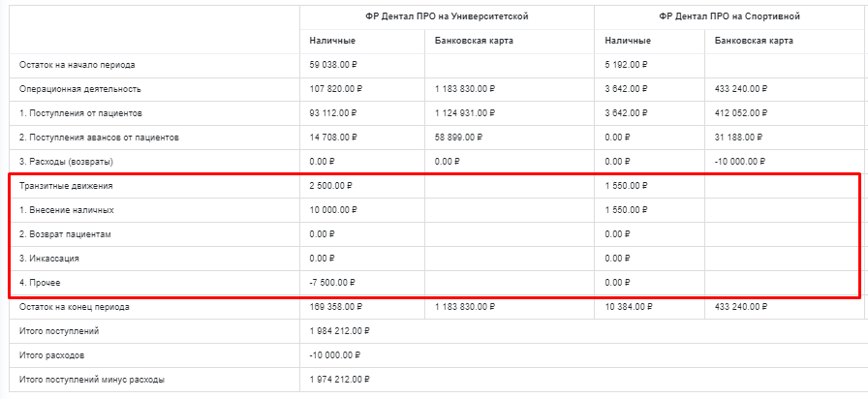Image resolution: width=868 pixels, height=399 pixels.
Task: Click the value 10 000.00 ₽ in Внесение наличных
Action: (x=333, y=210)
